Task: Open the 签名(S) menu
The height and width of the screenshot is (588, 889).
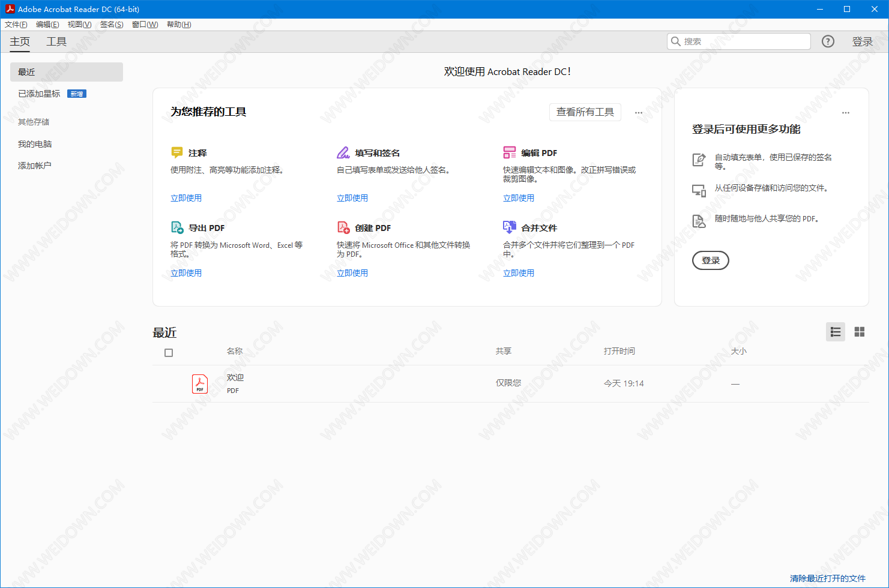Action: click(112, 25)
